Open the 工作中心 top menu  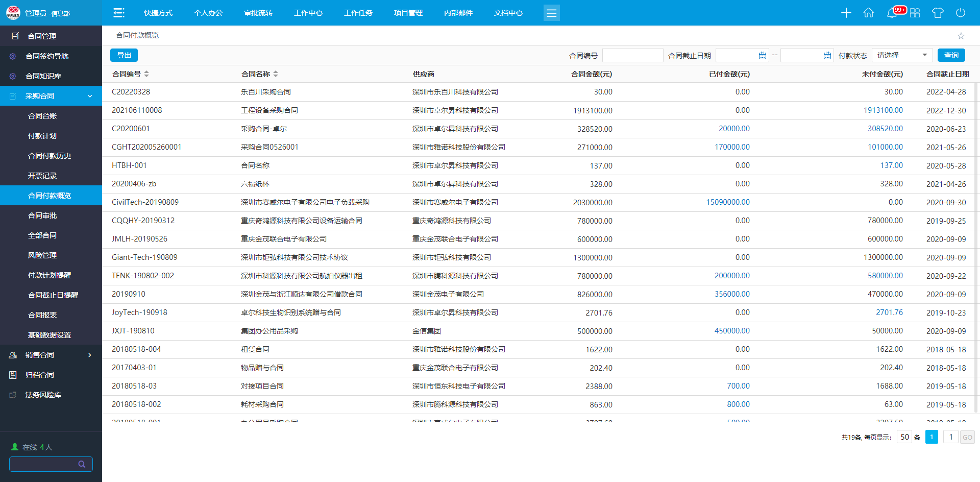pyautogui.click(x=308, y=13)
